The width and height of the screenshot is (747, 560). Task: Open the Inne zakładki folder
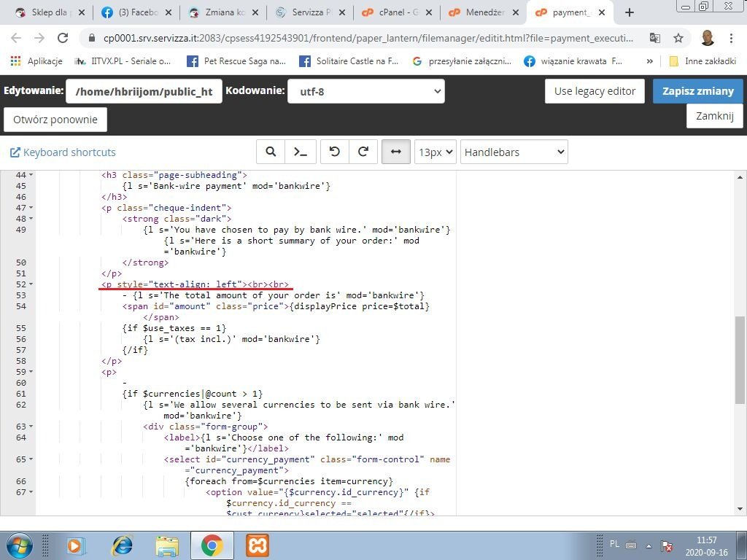703,61
